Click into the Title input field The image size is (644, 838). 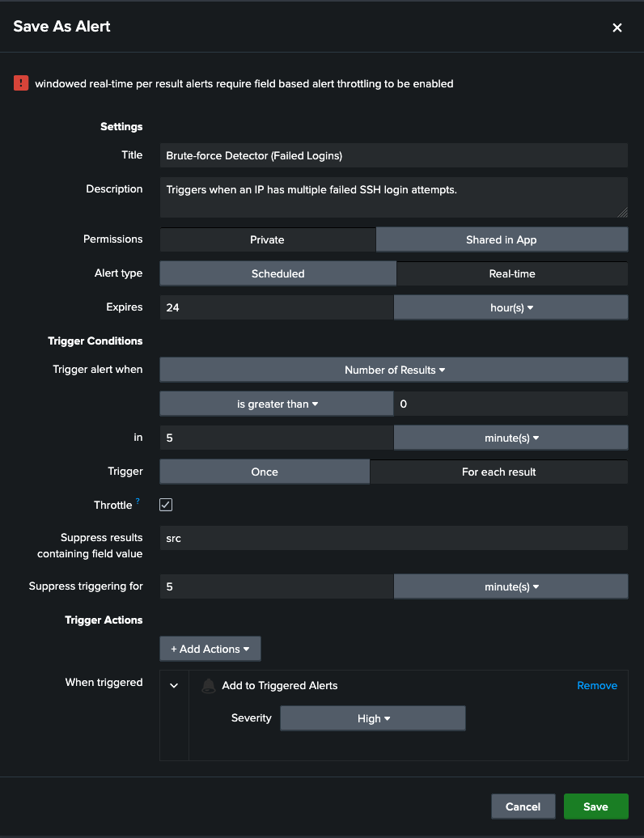393,155
